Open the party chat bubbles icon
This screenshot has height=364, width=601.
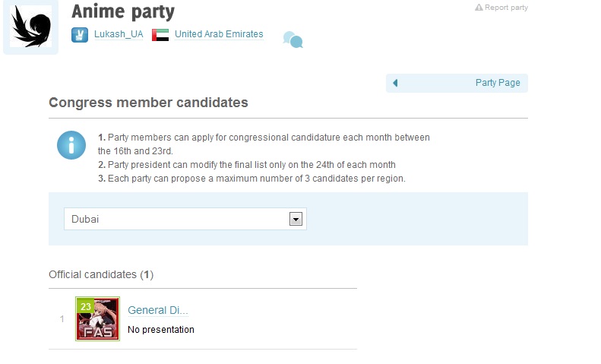point(293,40)
